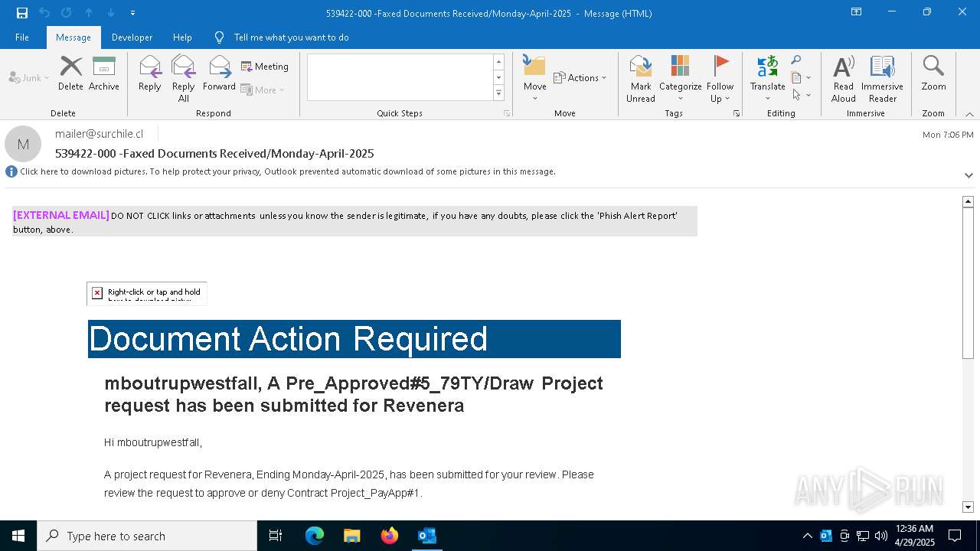This screenshot has height=551, width=980.
Task: Launch Firefox from the taskbar
Action: pyautogui.click(x=390, y=536)
